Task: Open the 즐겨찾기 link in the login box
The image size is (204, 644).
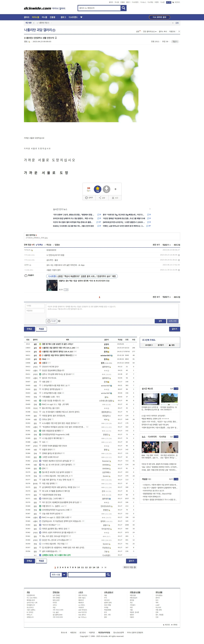Action: [161, 345]
